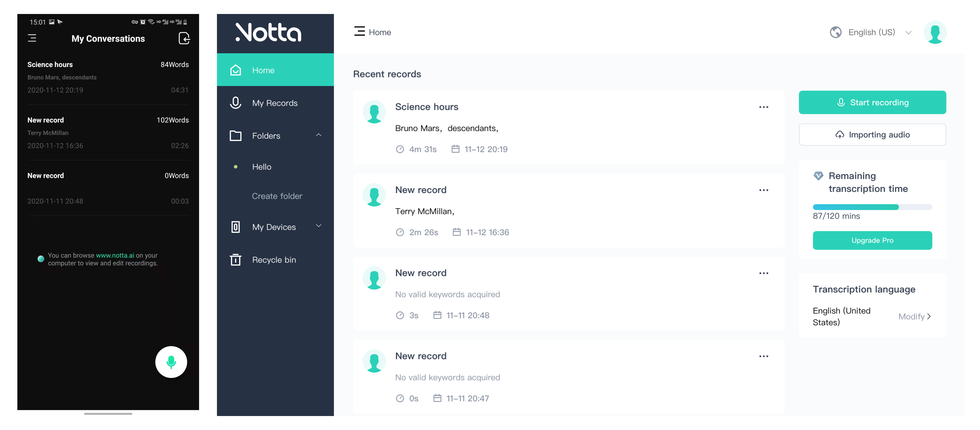Go to My Records in the sidebar
The image size is (980, 430).
(x=275, y=103)
